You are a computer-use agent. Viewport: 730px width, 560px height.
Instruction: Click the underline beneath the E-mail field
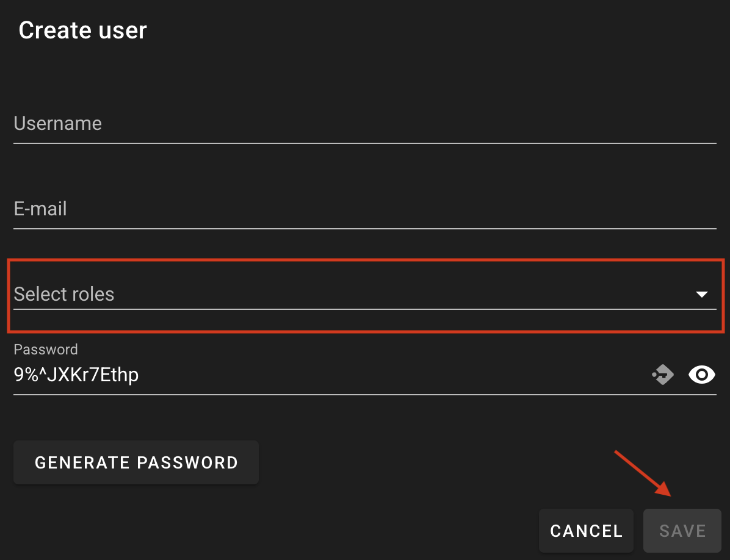click(365, 228)
